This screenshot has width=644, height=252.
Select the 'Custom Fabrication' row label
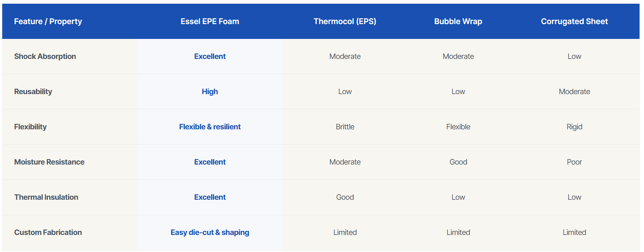48,232
